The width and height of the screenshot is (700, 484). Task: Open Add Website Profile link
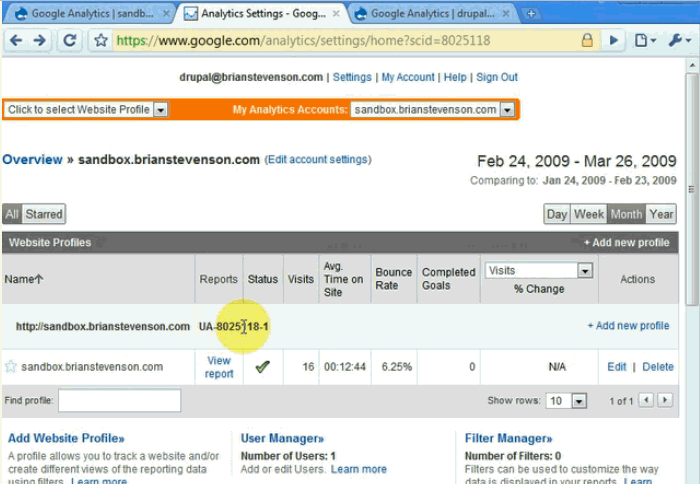tap(66, 438)
